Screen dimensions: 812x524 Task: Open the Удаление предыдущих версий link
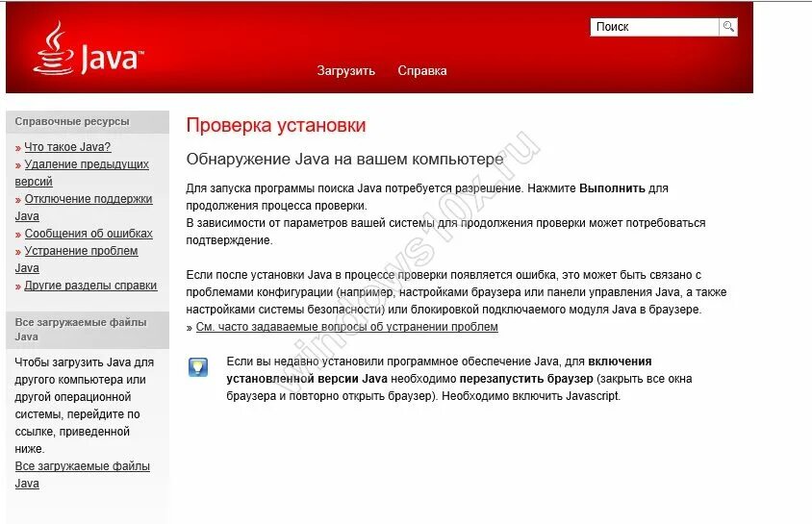(x=82, y=173)
